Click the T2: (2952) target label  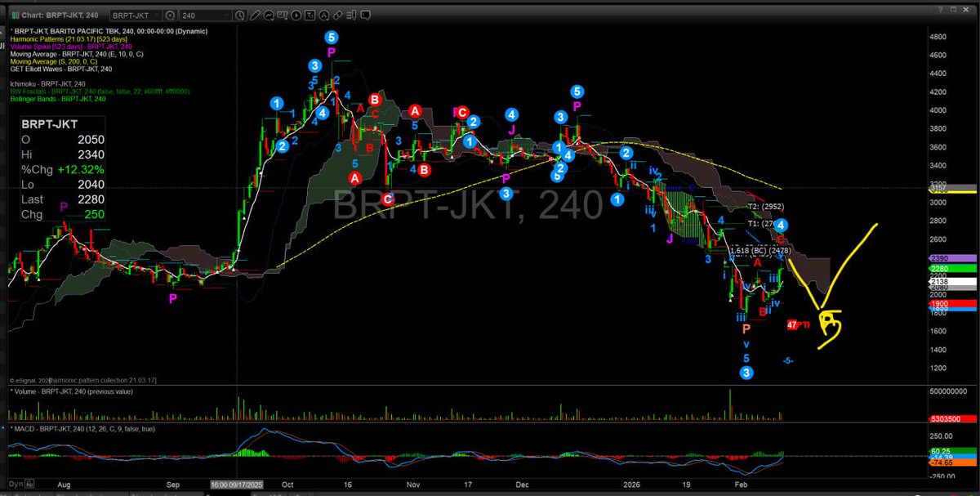(x=766, y=207)
